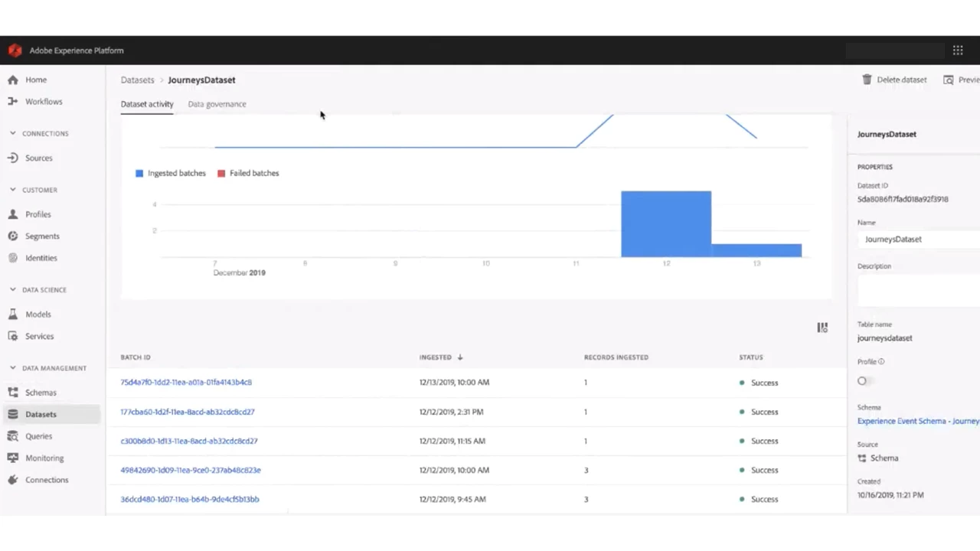Click the Services icon in sidebar
Image resolution: width=980 pixels, height=551 pixels.
tap(13, 336)
